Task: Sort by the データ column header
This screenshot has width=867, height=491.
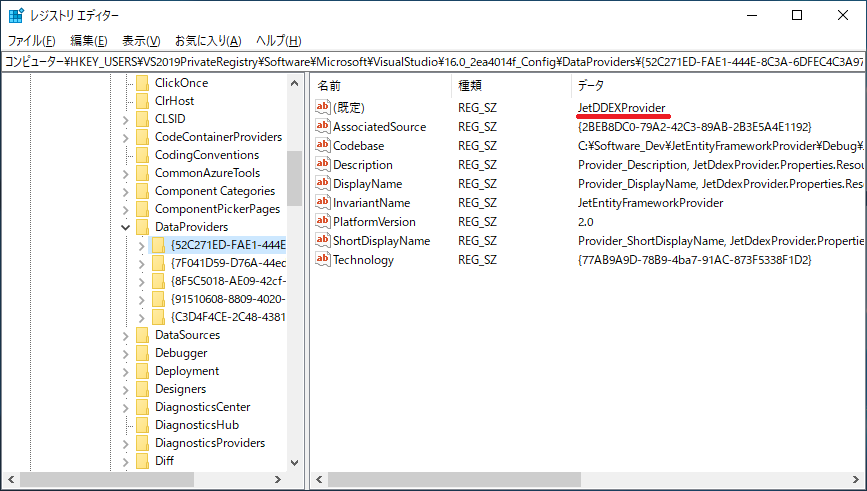Action: pyautogui.click(x=719, y=85)
